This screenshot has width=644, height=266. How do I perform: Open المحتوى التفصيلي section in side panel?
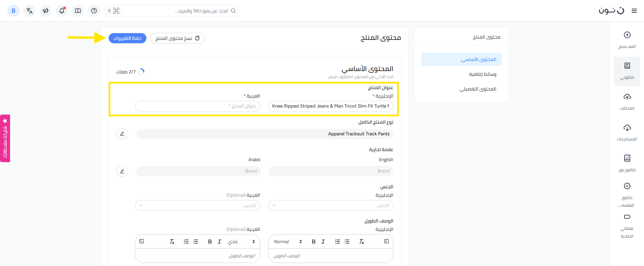[478, 89]
